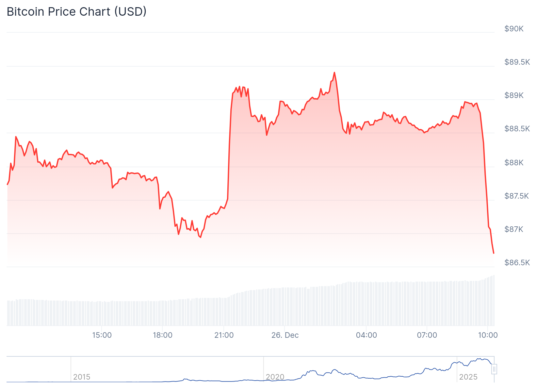Click the highest peak of the price line
Image resolution: width=537 pixels, height=392 pixels.
tap(334, 73)
